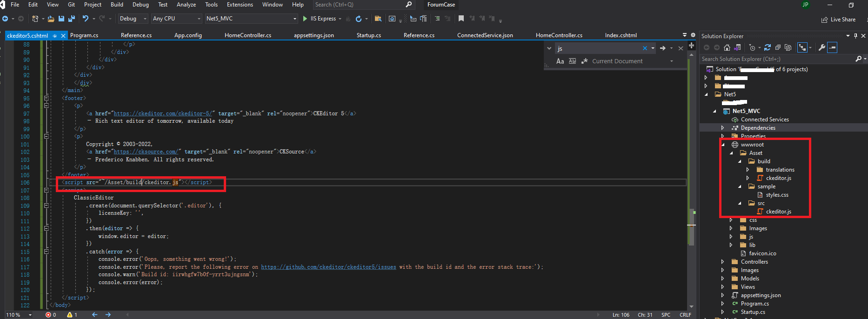Click the Solution Explorer Home icon
The width and height of the screenshot is (868, 319).
pyautogui.click(x=727, y=47)
